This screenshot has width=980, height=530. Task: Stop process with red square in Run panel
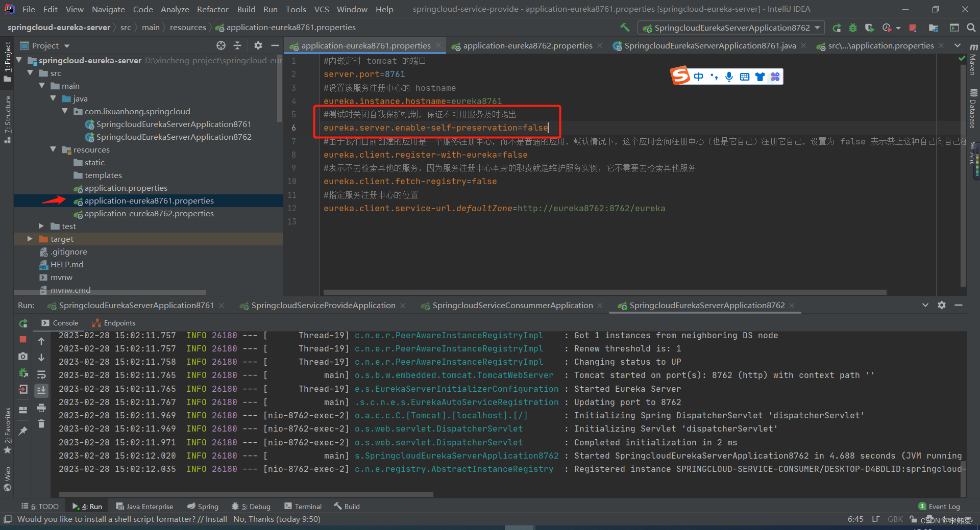(23, 339)
